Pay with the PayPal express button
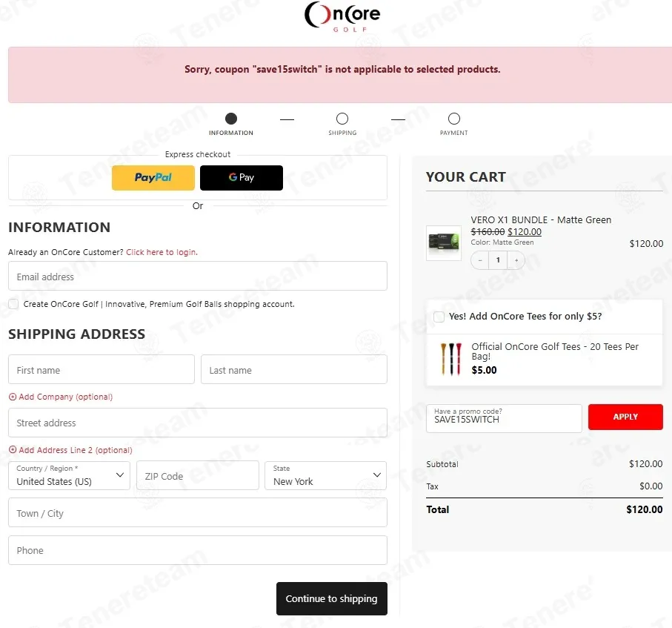 point(153,178)
